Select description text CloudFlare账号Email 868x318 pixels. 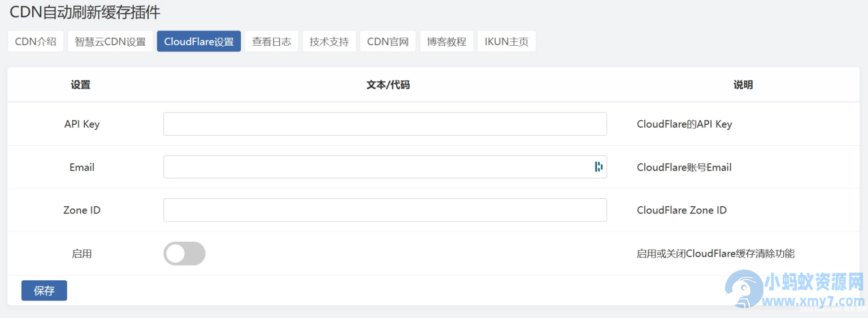point(684,167)
